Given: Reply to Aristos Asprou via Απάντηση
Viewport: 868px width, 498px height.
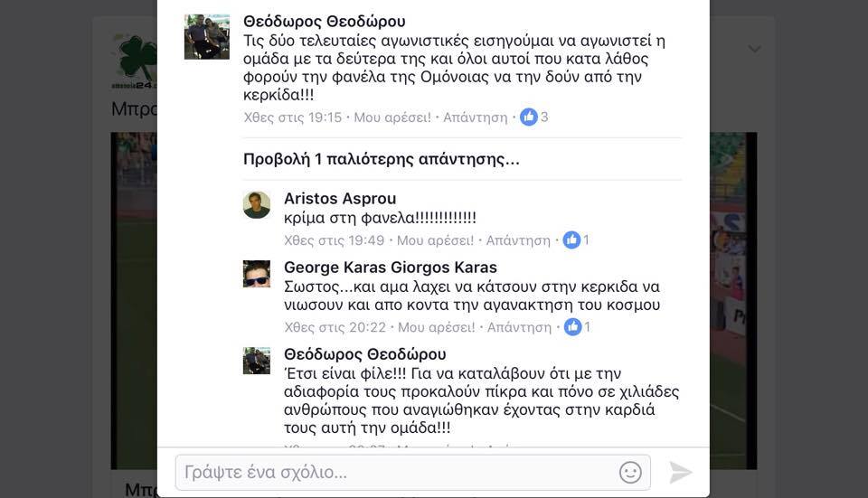Looking at the screenshot, I should (518, 240).
